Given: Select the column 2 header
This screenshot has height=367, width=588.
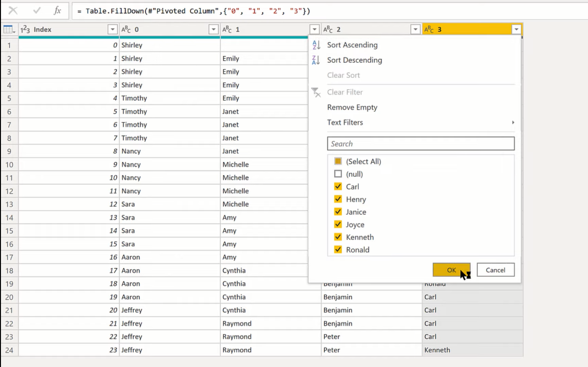Looking at the screenshot, I should coord(372,30).
